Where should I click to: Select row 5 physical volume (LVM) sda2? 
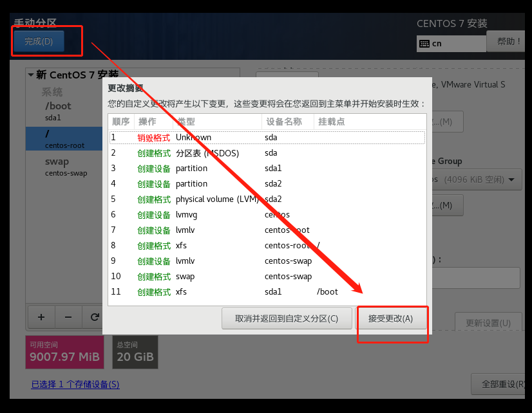(267, 199)
